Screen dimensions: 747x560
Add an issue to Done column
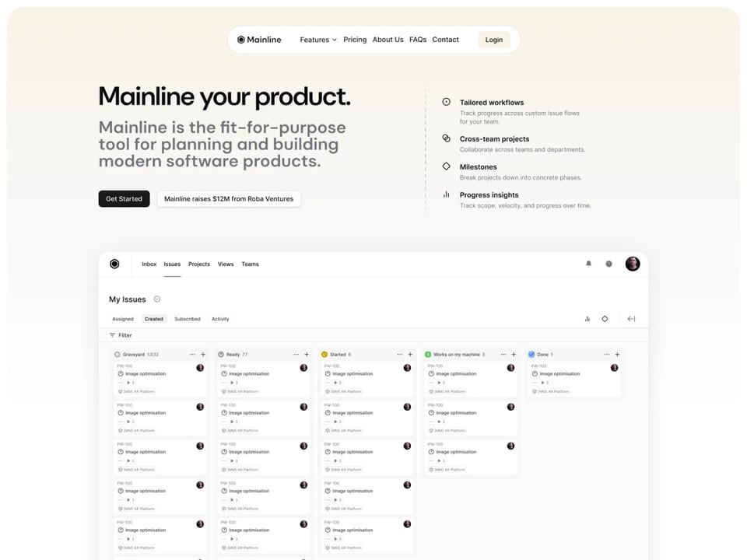[x=617, y=355]
